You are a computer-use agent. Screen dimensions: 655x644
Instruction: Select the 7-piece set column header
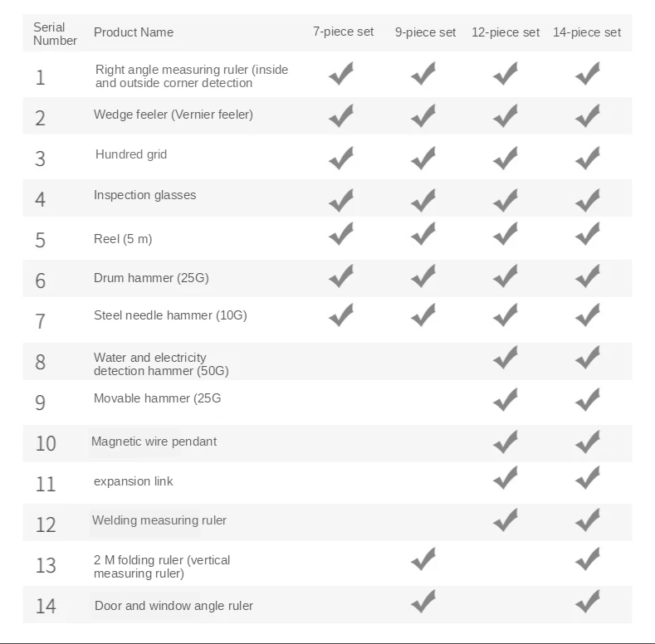click(344, 32)
